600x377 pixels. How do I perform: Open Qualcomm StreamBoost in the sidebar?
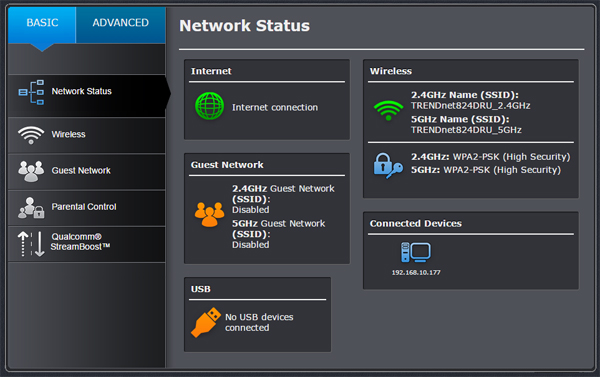pyautogui.click(x=87, y=244)
